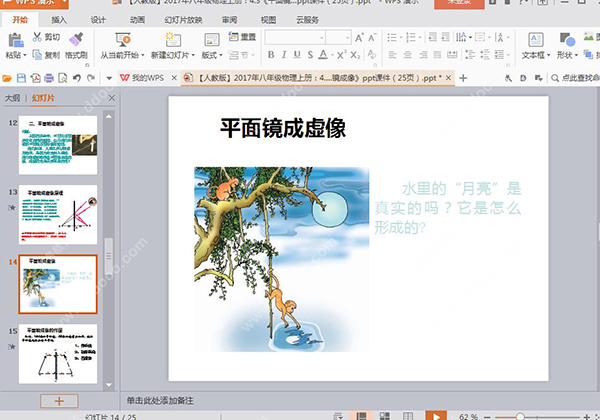Align text right
The width and height of the screenshot is (600, 420).
pyautogui.click(x=423, y=55)
